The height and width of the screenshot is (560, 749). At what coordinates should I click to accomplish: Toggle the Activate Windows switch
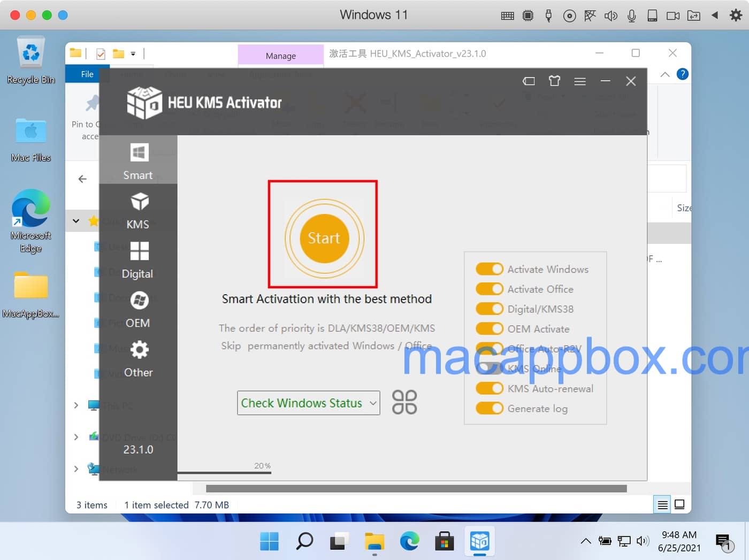tap(490, 269)
